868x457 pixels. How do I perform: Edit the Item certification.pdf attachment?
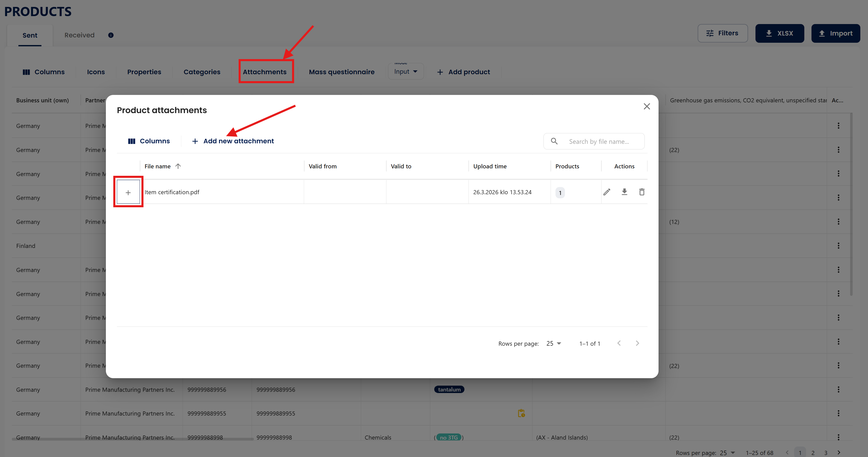[607, 192]
